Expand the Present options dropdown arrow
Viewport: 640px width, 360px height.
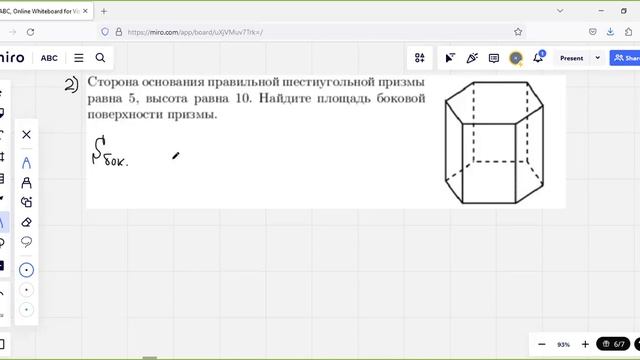coord(598,58)
